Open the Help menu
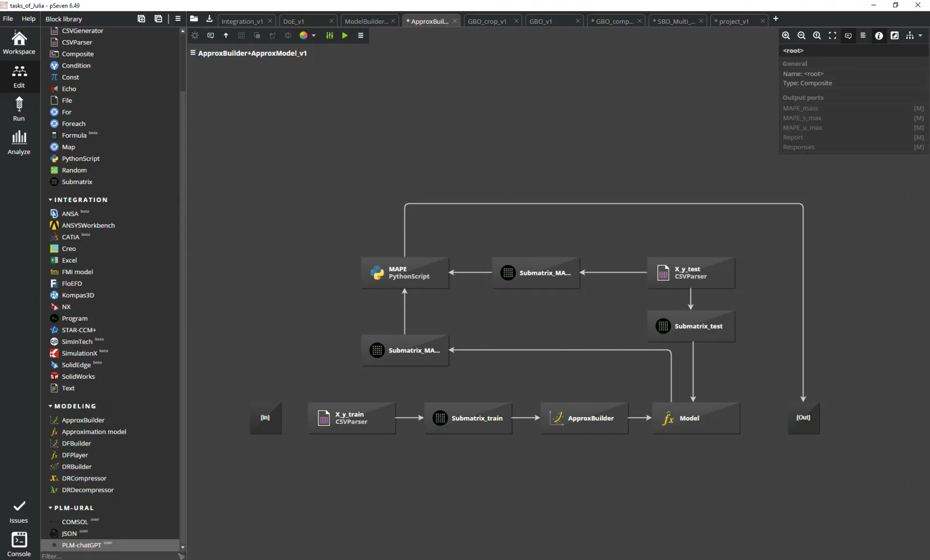 pos(28,19)
